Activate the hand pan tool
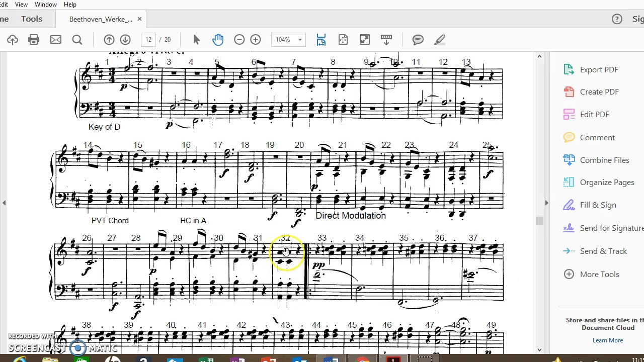The width and height of the screenshot is (644, 362). [218, 39]
